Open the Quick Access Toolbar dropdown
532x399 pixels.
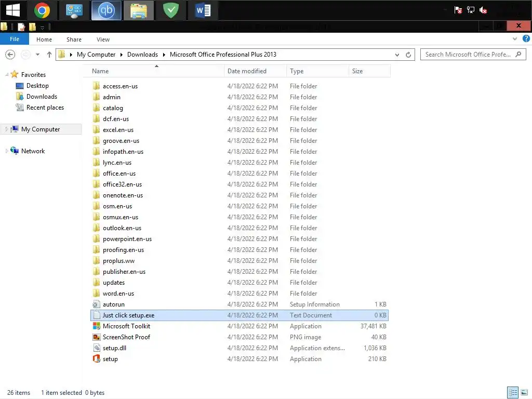pyautogui.click(x=42, y=28)
